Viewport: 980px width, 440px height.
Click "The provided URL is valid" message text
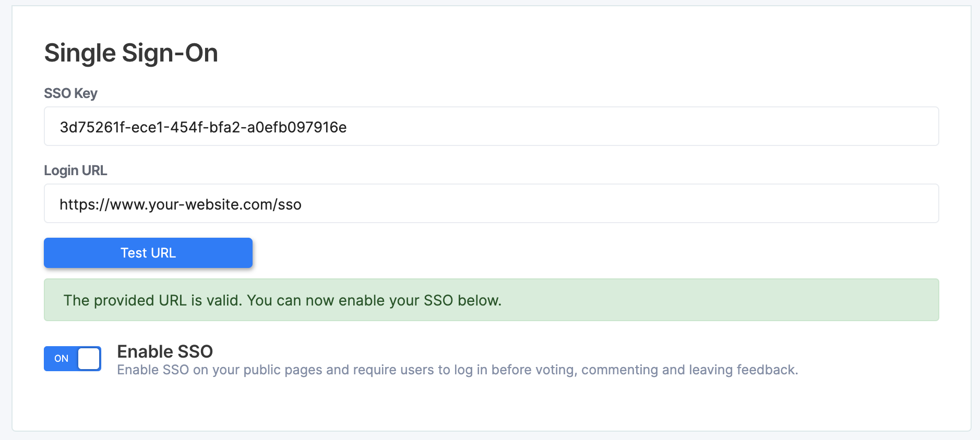tap(152, 301)
